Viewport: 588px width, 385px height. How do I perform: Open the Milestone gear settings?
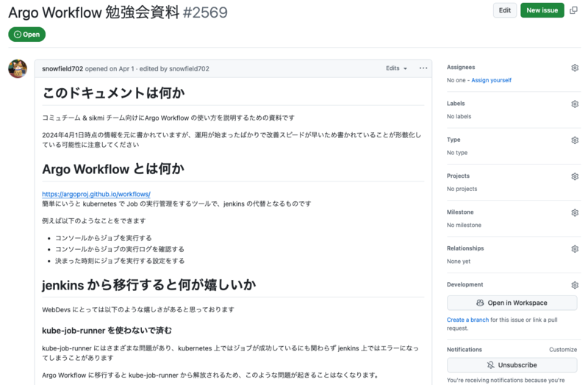tap(575, 212)
